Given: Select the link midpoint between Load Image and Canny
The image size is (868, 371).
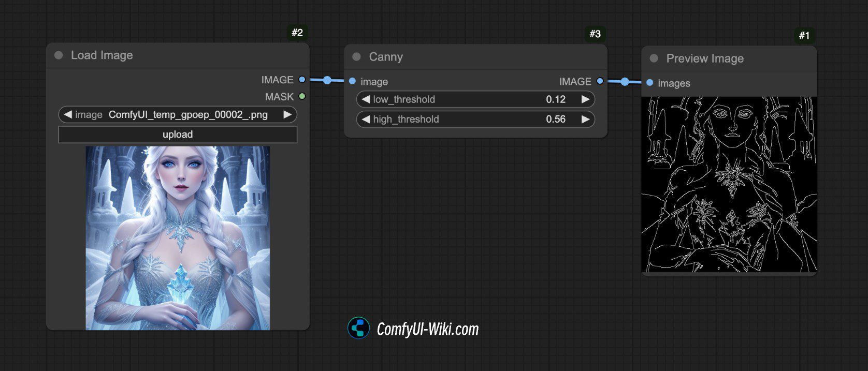Looking at the screenshot, I should pyautogui.click(x=327, y=80).
